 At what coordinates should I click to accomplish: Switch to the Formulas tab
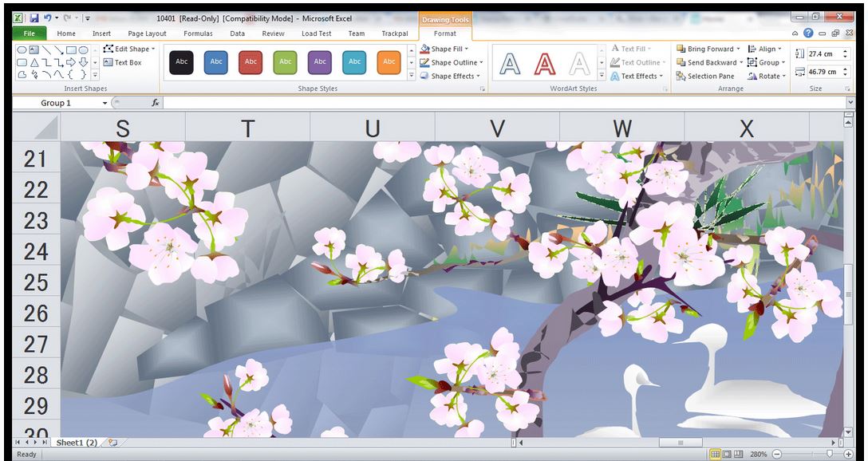198,33
